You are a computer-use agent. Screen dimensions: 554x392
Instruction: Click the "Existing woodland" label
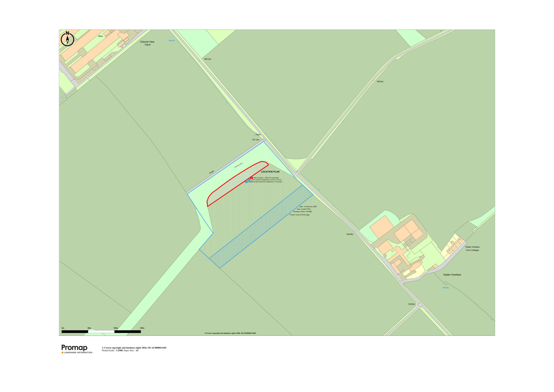pyautogui.click(x=239, y=165)
